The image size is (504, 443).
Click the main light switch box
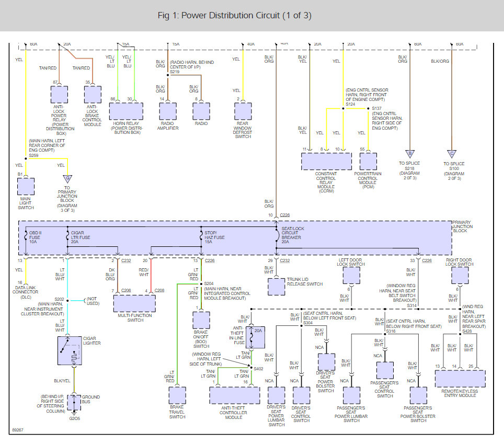click(x=26, y=187)
